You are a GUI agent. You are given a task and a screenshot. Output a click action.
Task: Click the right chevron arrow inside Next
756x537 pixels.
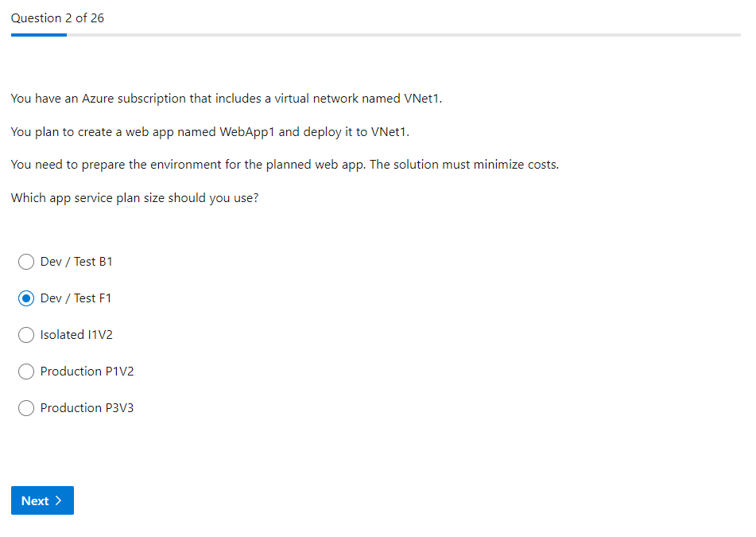59,500
